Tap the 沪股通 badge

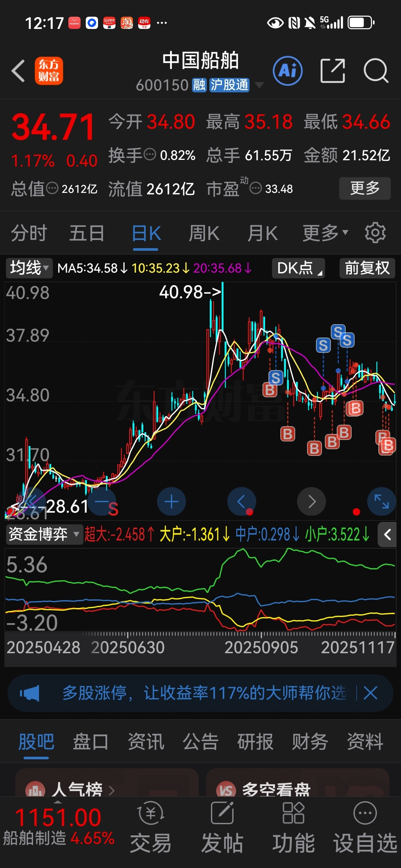(x=229, y=85)
